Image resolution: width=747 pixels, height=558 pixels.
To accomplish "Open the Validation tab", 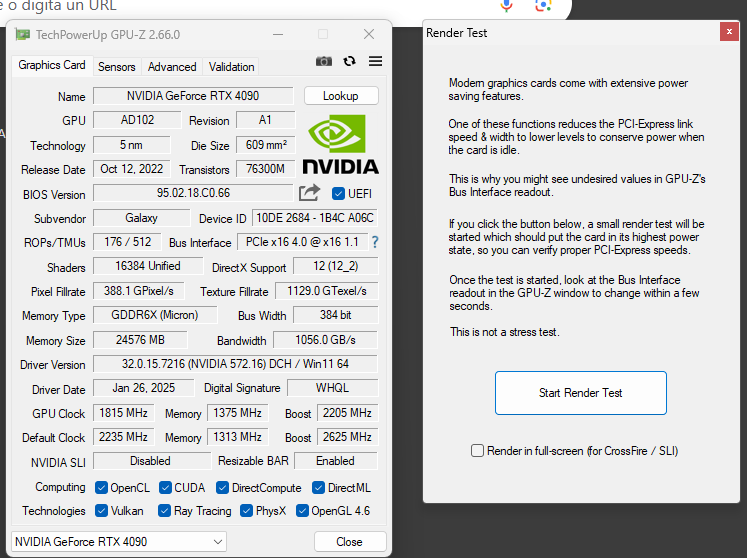I will pyautogui.click(x=232, y=67).
